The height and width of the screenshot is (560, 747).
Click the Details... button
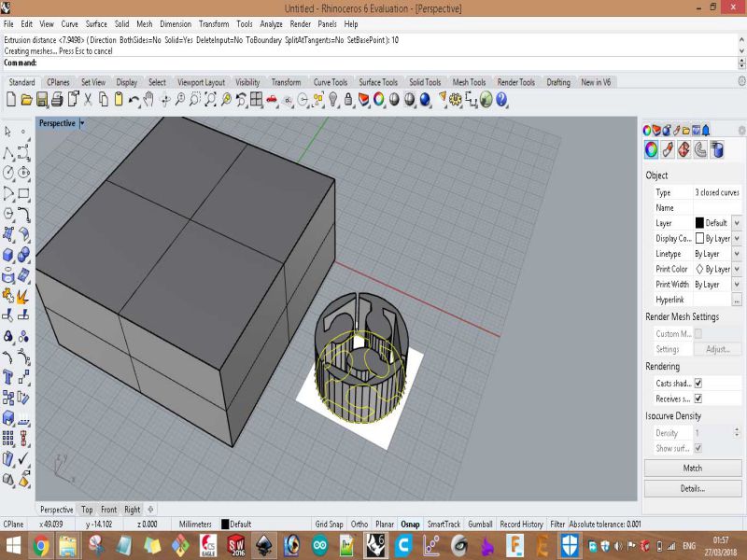pyautogui.click(x=692, y=488)
